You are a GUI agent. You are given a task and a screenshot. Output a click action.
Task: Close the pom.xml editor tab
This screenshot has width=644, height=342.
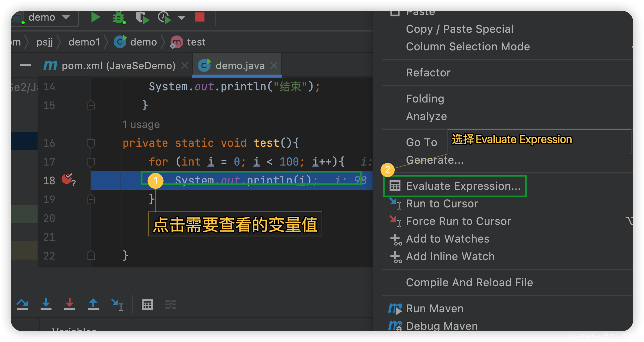pyautogui.click(x=185, y=65)
